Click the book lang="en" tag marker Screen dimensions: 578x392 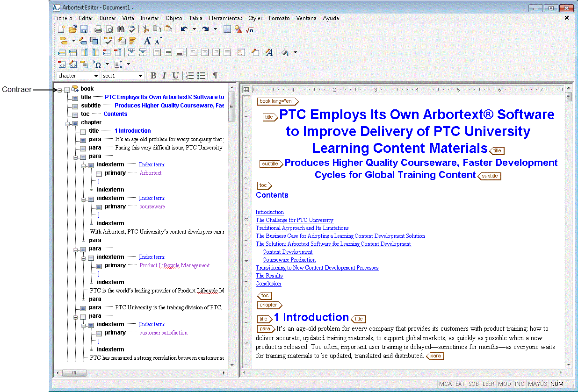pos(277,101)
